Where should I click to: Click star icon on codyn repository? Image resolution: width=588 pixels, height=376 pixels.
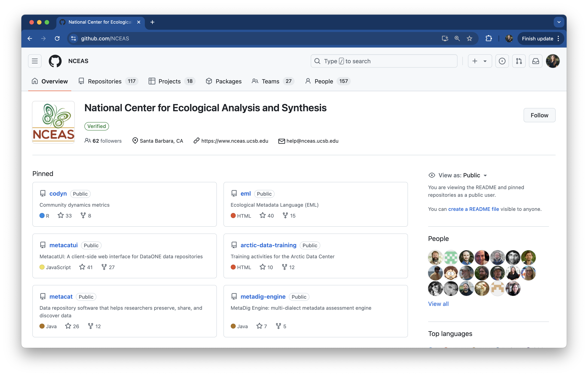61,215
